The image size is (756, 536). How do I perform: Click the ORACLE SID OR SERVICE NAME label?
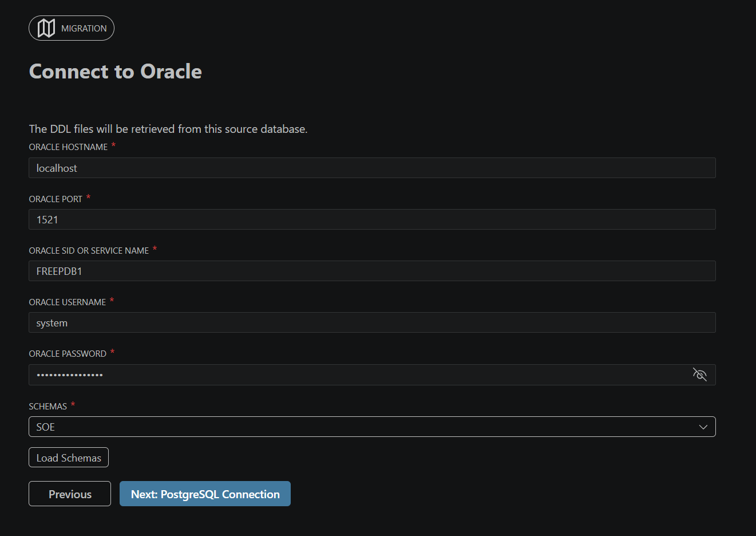coord(89,251)
